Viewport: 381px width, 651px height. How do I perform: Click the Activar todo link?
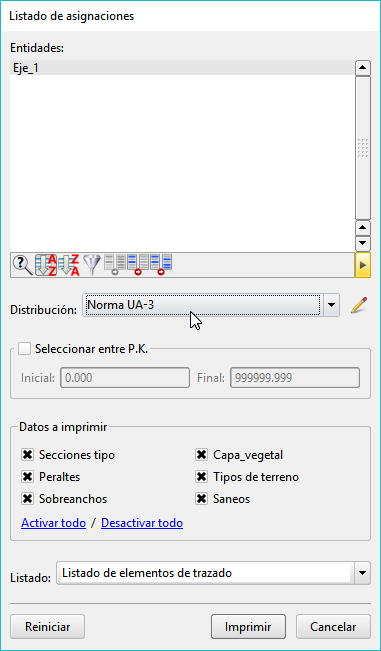[54, 523]
